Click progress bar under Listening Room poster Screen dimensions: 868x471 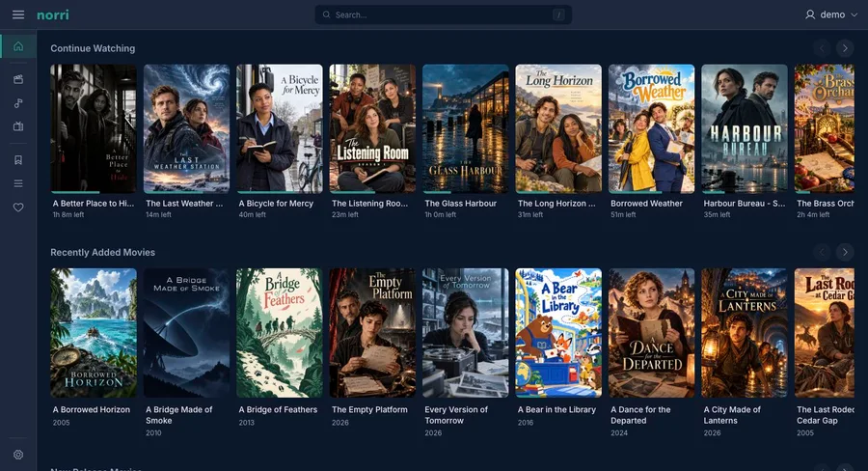pyautogui.click(x=372, y=192)
